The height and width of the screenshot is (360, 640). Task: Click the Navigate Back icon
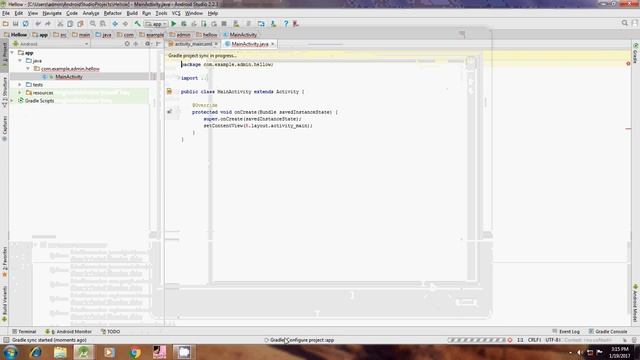pyautogui.click(x=115, y=24)
